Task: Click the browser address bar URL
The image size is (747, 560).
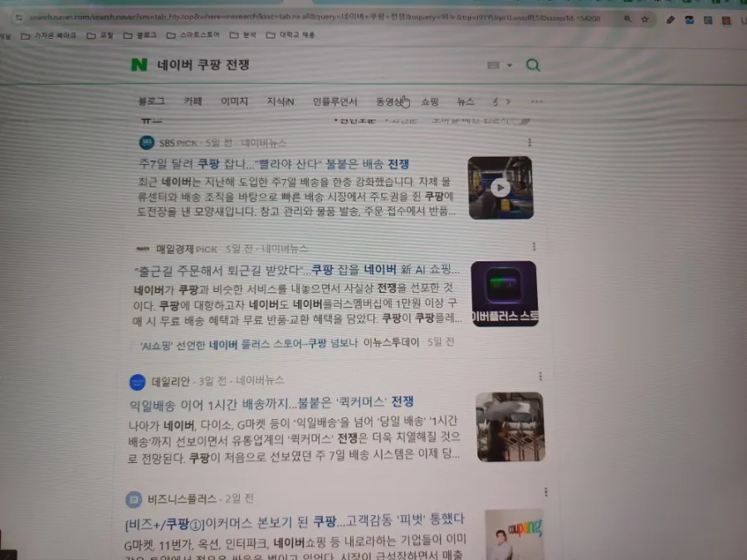Action: point(315,18)
